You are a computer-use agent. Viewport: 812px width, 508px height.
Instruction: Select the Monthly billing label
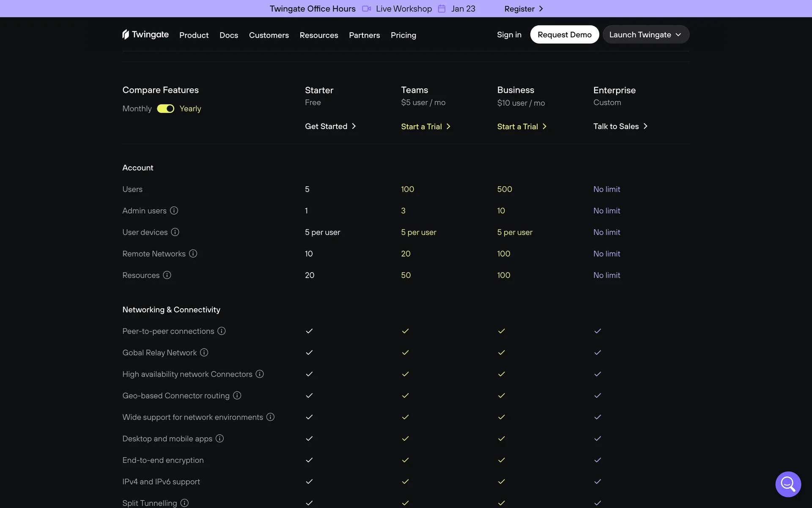pos(137,109)
